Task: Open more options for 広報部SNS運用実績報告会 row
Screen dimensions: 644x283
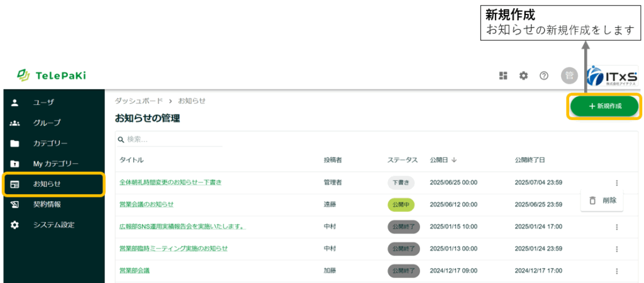Action: tap(616, 227)
